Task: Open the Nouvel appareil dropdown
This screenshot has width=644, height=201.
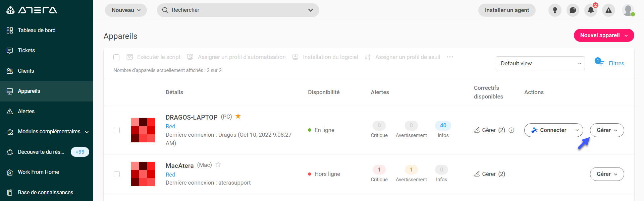Action: (604, 36)
